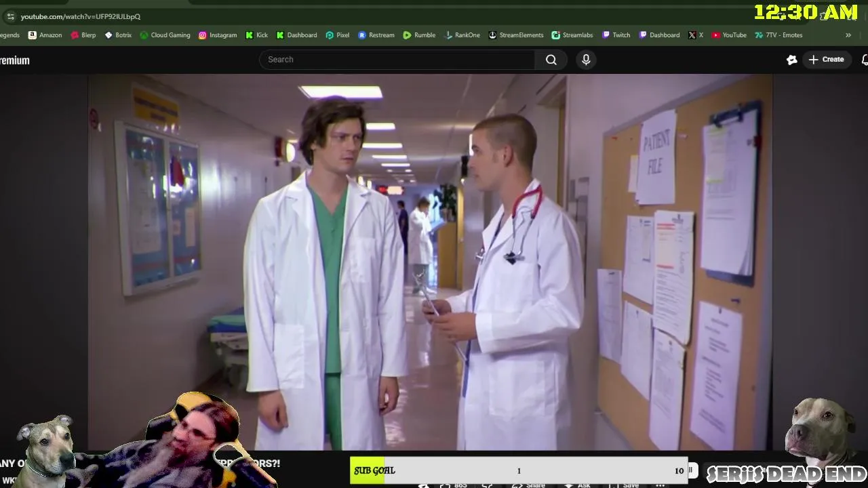868x488 pixels.
Task: Open Dashboard bookmark right of Twitch
Action: 659,35
